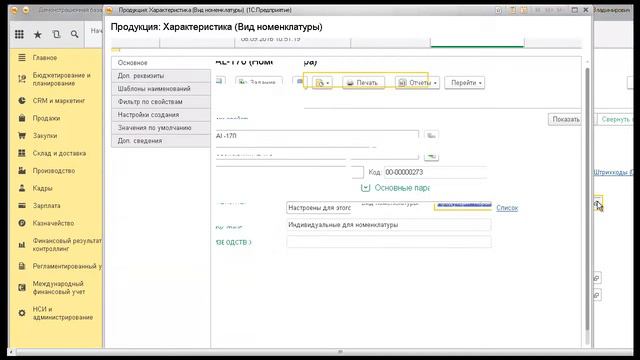Click the НСИ и администрирование gear icon
This screenshot has height=360, width=640.
(22, 313)
